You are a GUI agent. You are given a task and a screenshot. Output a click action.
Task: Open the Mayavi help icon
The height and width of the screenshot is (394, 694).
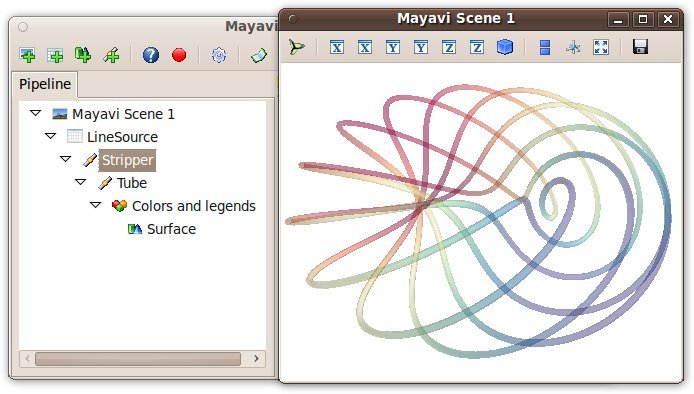(x=150, y=55)
